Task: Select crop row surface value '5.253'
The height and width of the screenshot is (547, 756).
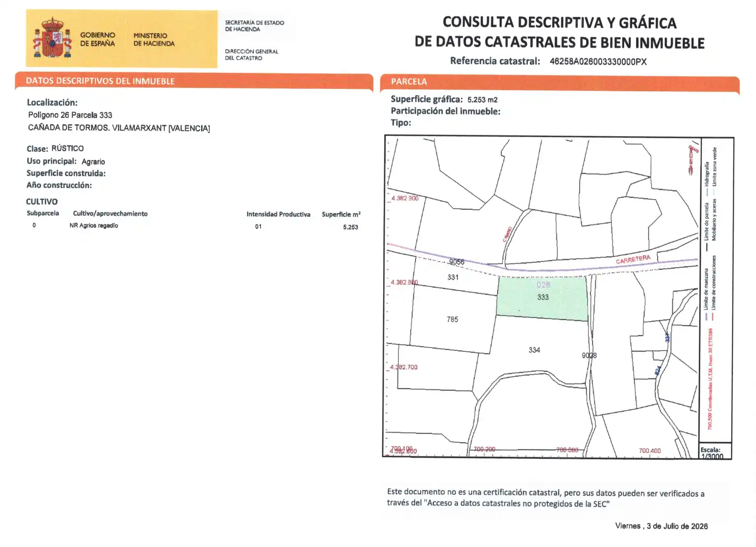Action: [350, 227]
